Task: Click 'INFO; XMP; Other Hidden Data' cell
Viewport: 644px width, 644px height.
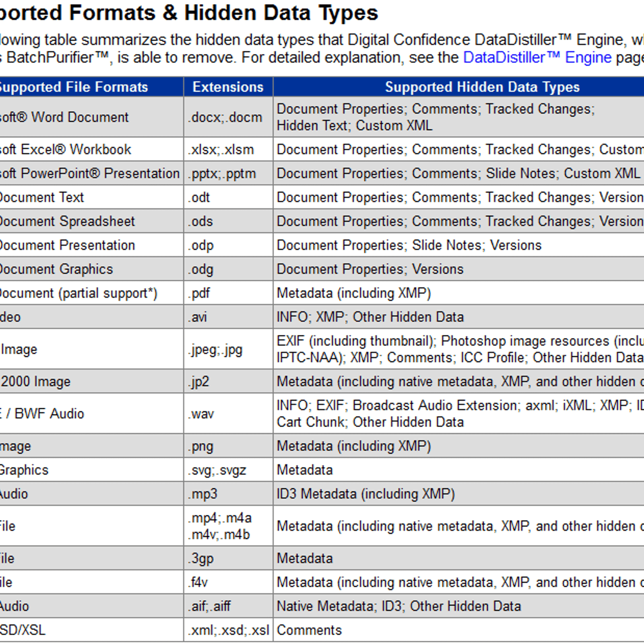Action: pos(459,317)
